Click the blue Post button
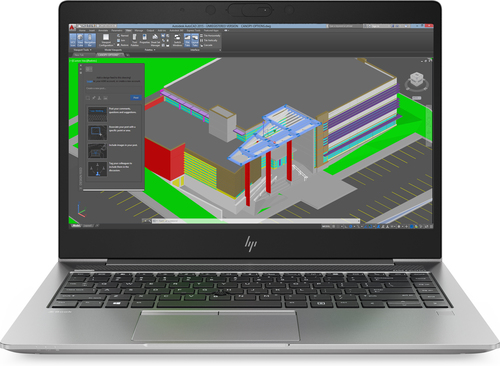Viewport: 500px width, 366px height. point(136,98)
